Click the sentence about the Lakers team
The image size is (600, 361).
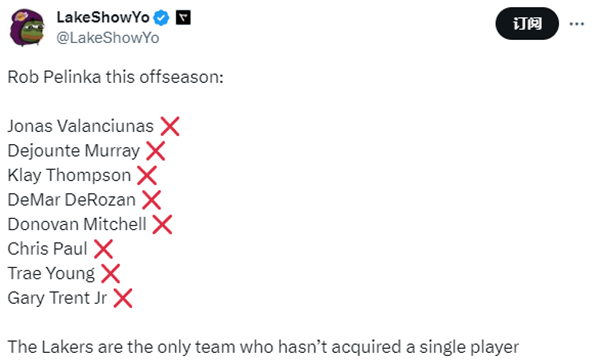(263, 347)
